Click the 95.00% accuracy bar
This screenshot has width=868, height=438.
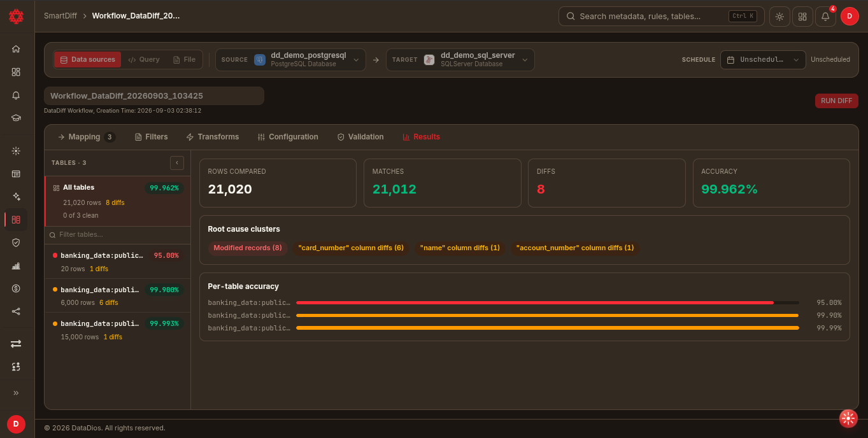[547, 302]
